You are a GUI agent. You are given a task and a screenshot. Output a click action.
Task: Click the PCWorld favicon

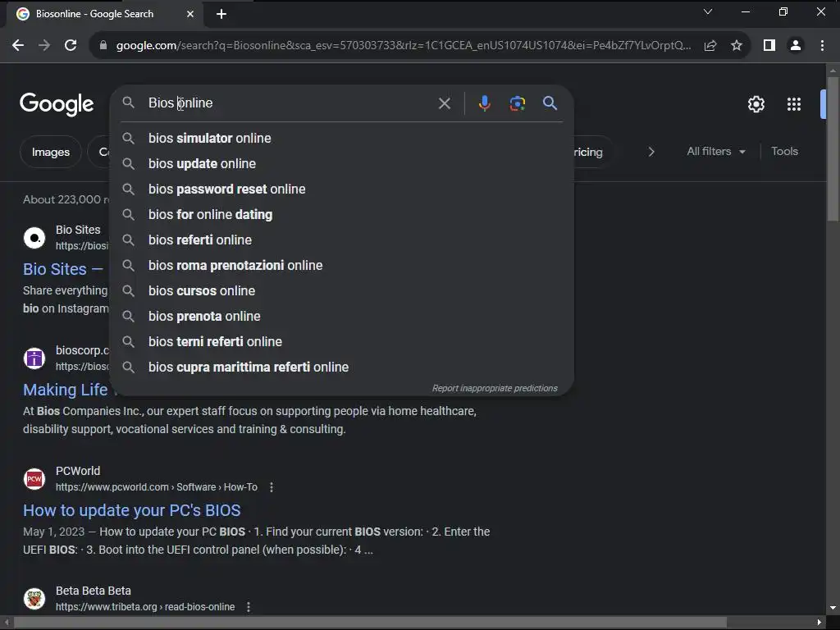pyautogui.click(x=34, y=478)
